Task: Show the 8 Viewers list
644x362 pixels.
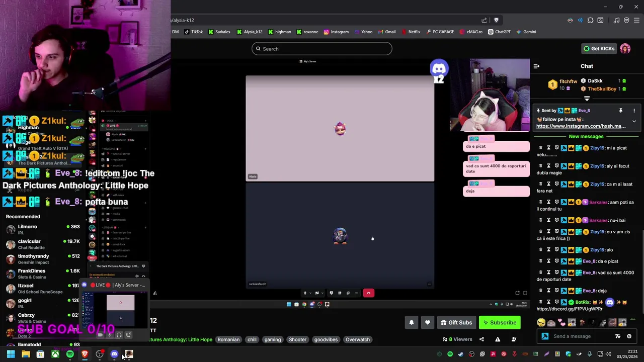Action: [x=457, y=339]
